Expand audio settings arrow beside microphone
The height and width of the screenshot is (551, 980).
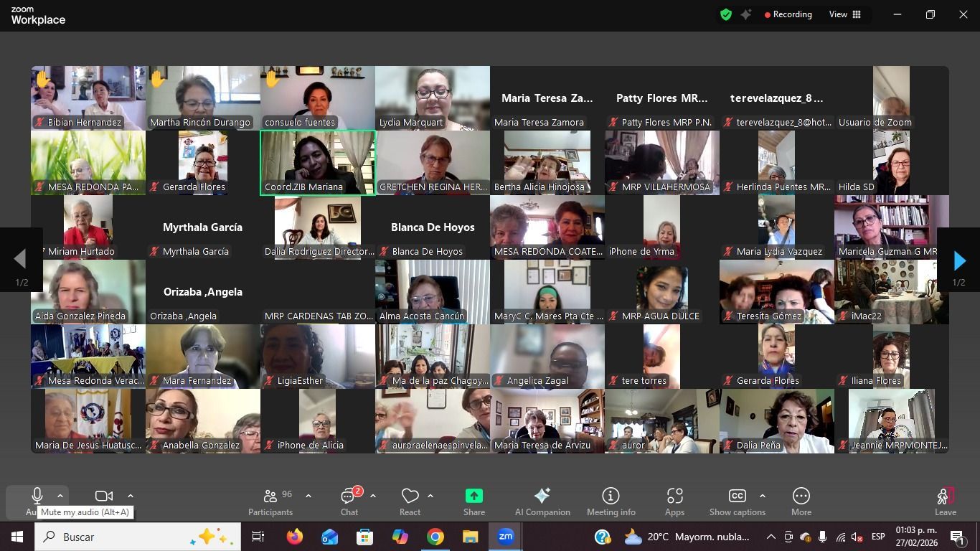(x=60, y=496)
